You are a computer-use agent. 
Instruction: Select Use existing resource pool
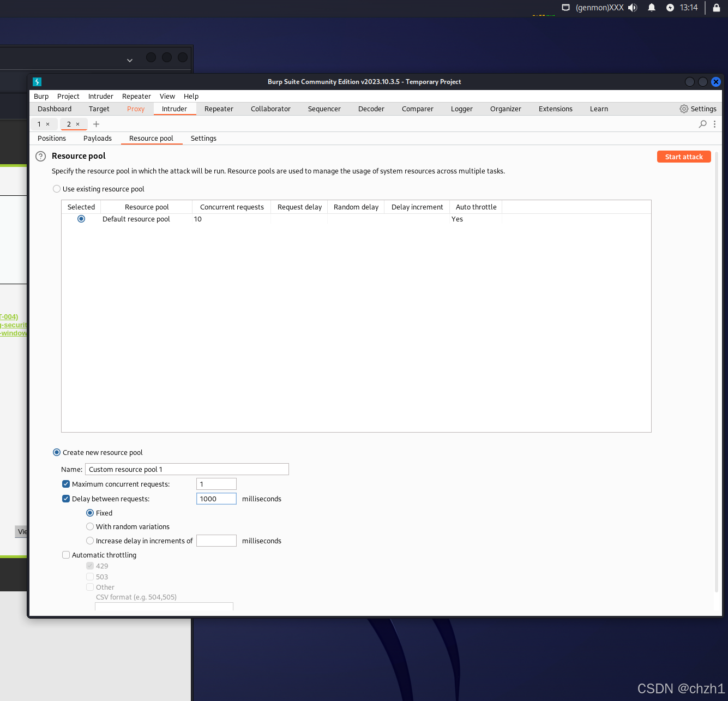pos(57,189)
